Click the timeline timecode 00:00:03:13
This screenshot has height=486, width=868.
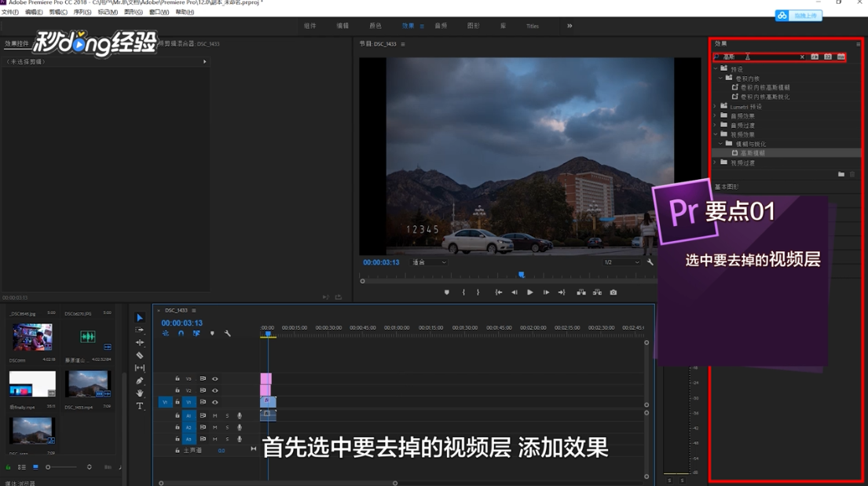point(182,323)
